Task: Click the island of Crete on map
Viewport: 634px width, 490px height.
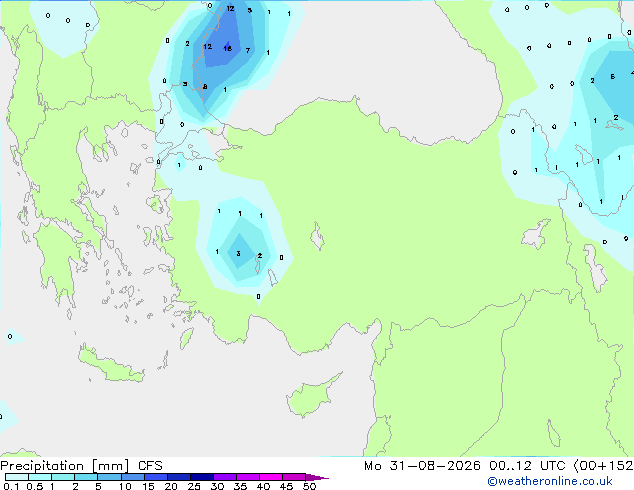Action: coord(110,365)
